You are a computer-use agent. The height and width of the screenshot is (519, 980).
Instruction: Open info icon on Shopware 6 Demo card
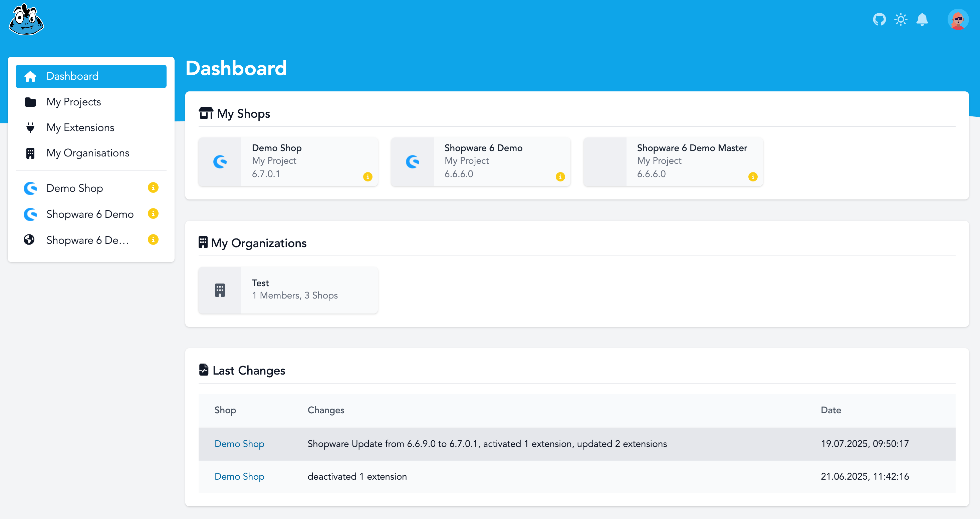560,176
